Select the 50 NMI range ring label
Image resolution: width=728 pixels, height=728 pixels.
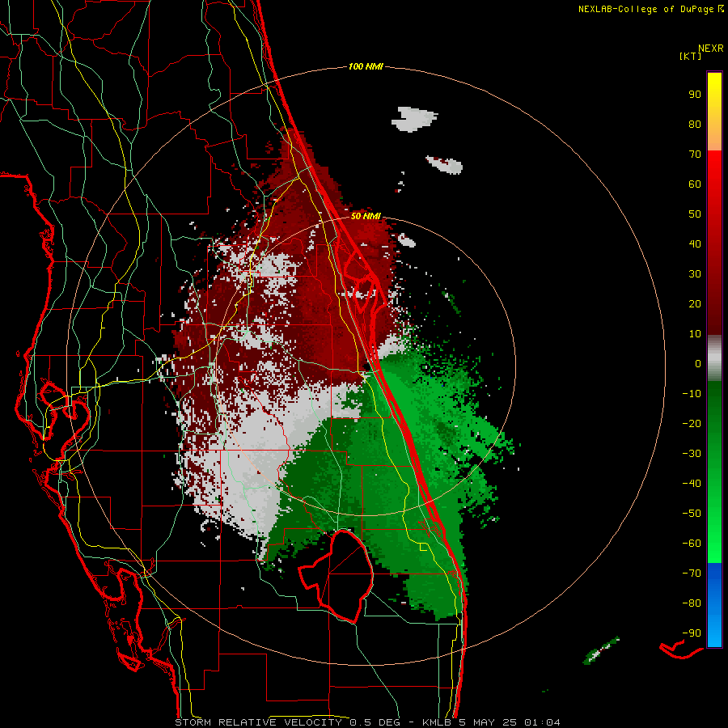(x=366, y=216)
